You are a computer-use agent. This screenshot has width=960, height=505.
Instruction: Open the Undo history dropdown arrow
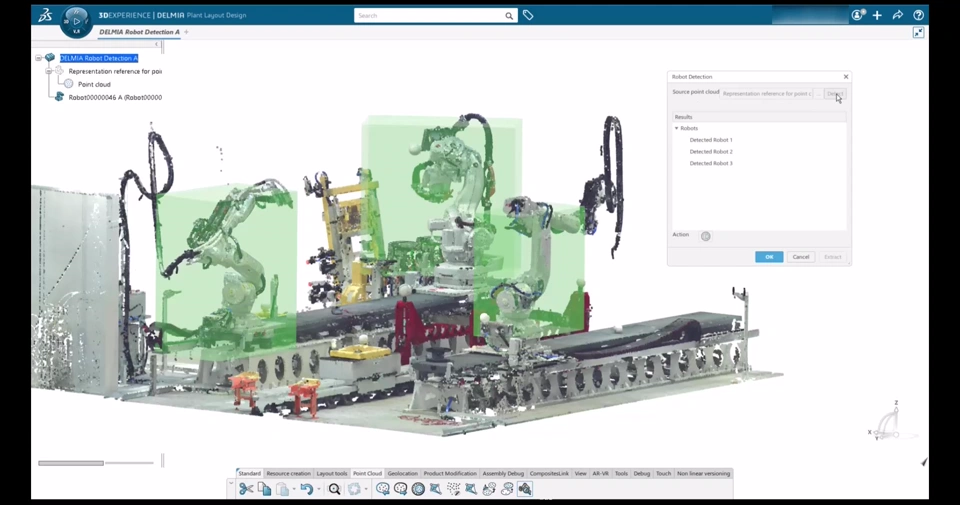(318, 489)
